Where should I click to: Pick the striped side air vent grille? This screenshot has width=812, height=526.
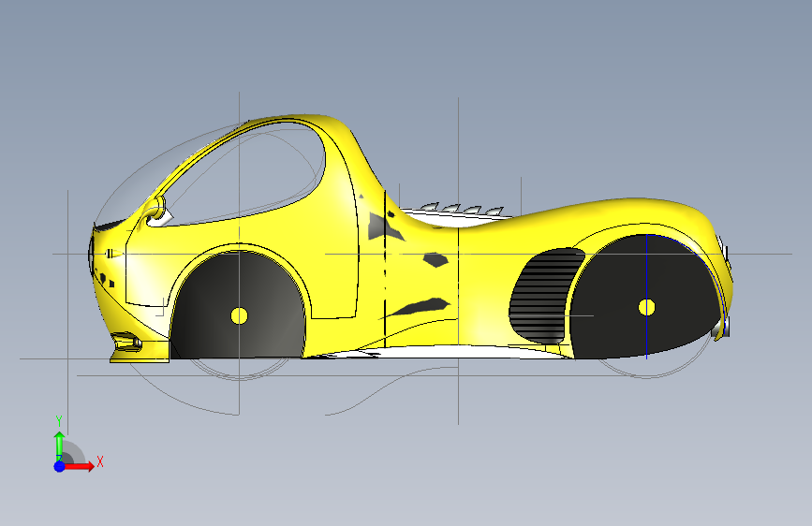pyautogui.click(x=545, y=296)
